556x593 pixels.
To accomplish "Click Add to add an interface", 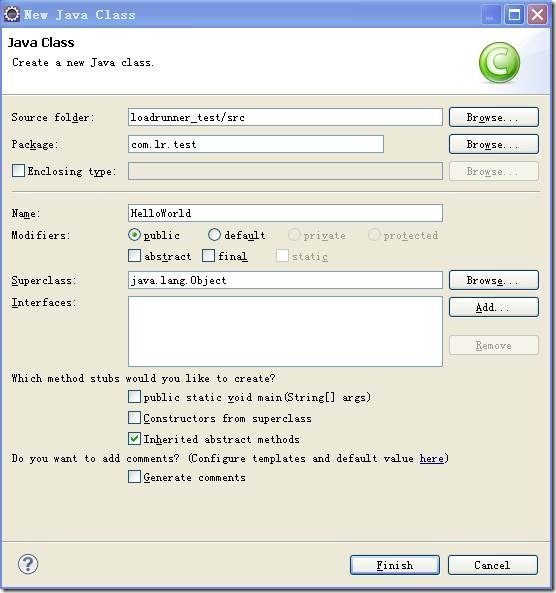I will point(494,307).
